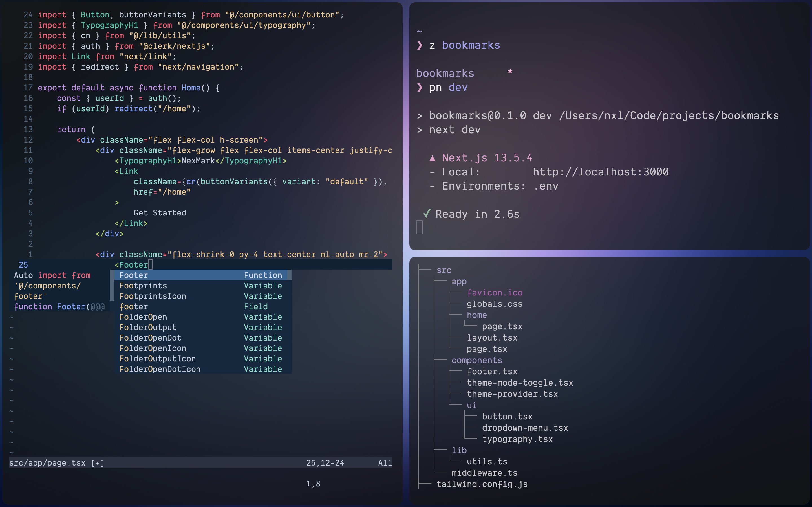
Task: Click the Next.js triangle logo
Action: pyautogui.click(x=432, y=158)
